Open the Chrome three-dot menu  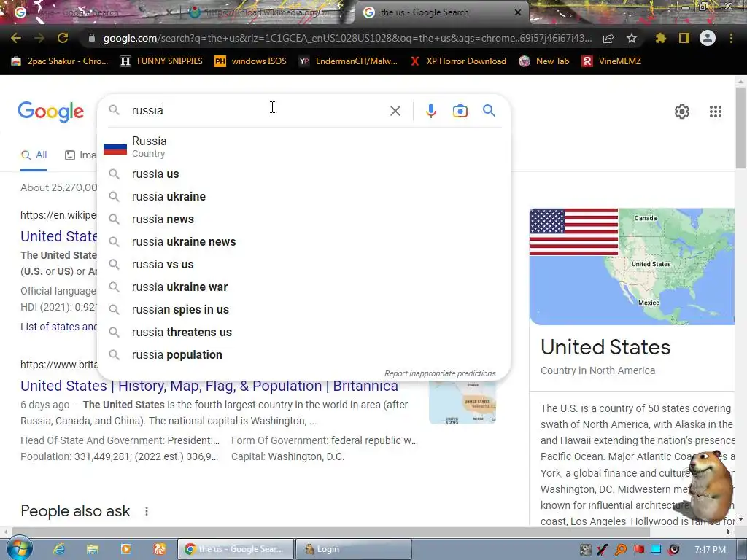731,38
